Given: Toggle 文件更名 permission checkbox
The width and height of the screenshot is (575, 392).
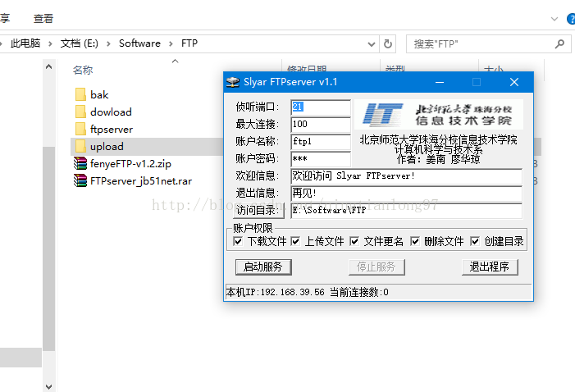Looking at the screenshot, I should pos(354,241).
